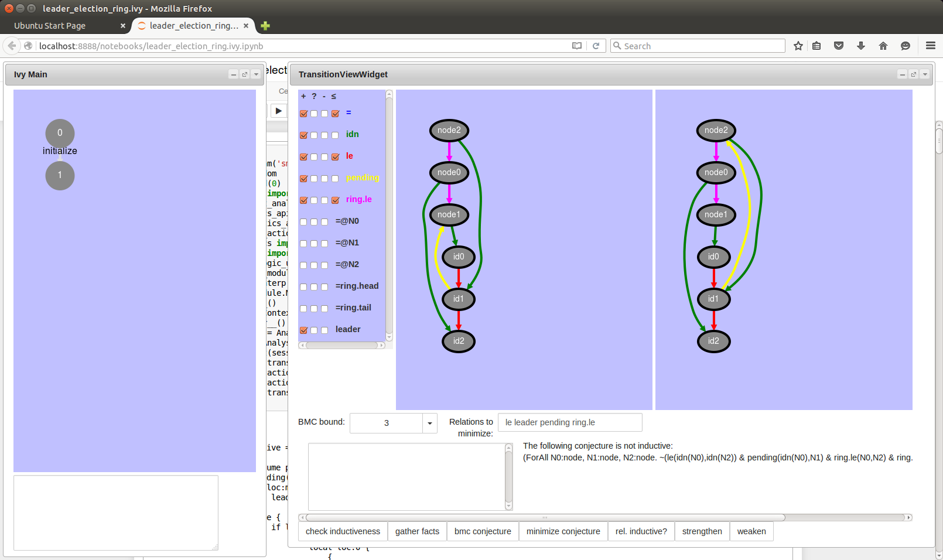
Task: Toggle the first checkbox for leader
Action: [x=303, y=330]
